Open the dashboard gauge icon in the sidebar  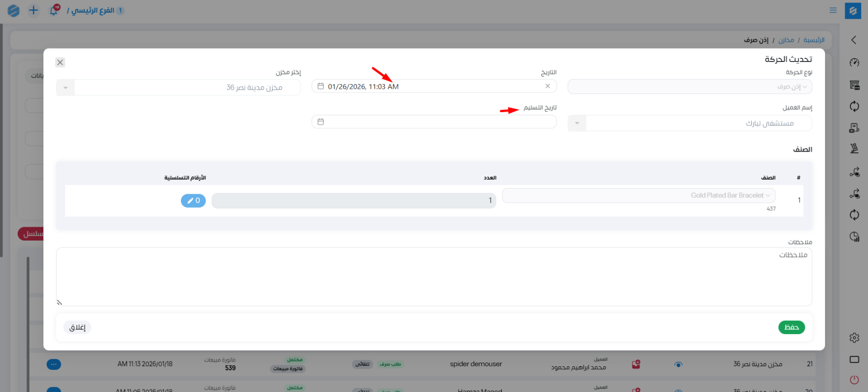pyautogui.click(x=854, y=63)
